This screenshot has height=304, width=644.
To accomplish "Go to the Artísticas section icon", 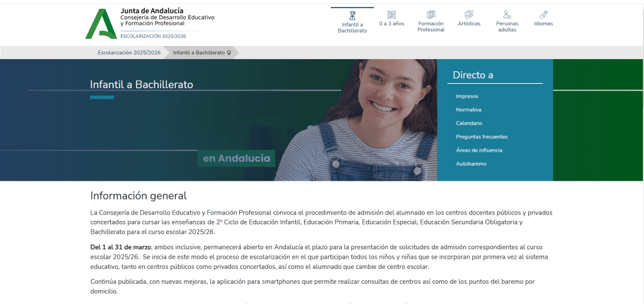I will pos(469,14).
